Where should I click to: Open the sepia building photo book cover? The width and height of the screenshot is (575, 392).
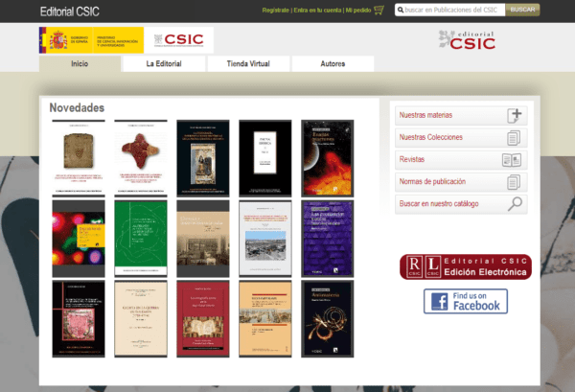point(203,239)
